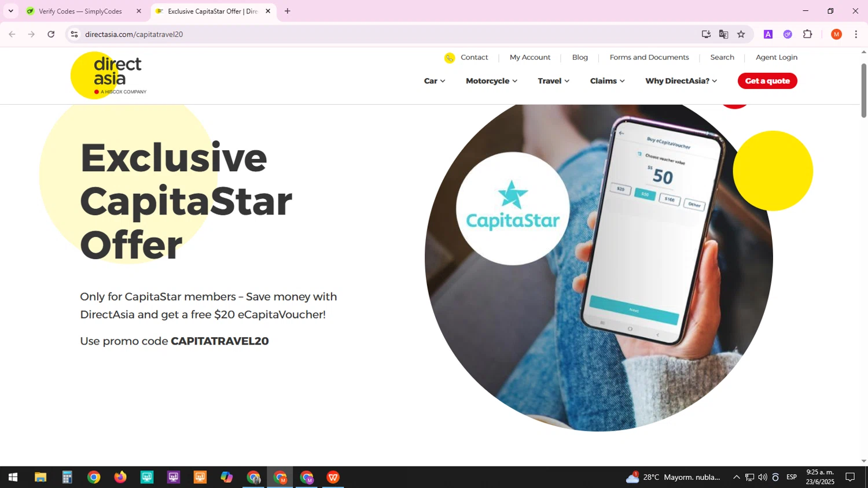
Task: Click the Search link in header
Action: [x=722, y=57]
